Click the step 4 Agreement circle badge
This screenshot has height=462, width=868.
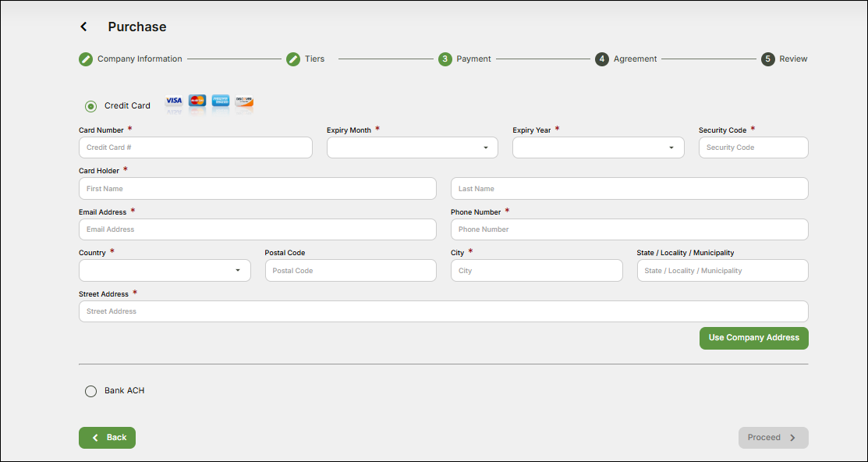coord(601,59)
